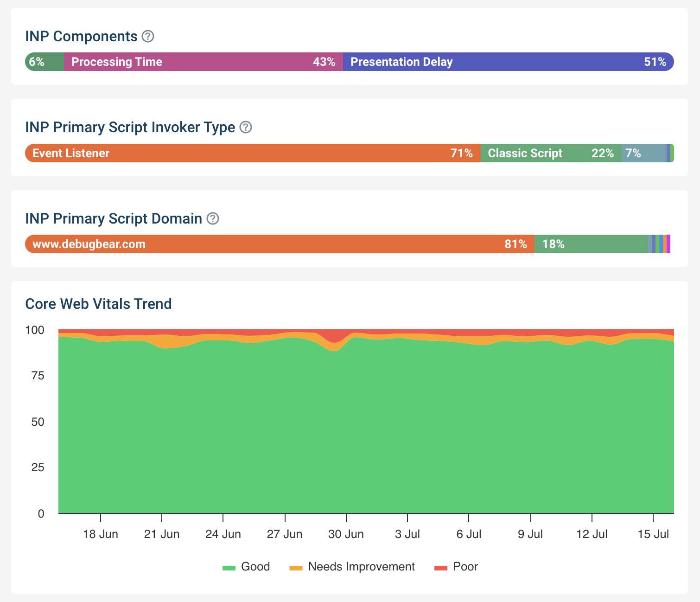The height and width of the screenshot is (602, 700).
Task: Click the INP Components heading
Action: (x=82, y=36)
